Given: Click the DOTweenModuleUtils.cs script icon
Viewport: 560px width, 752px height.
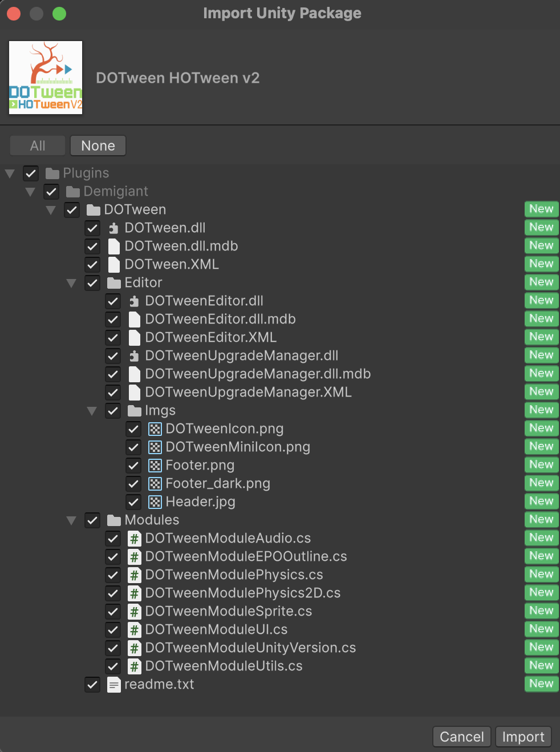Looking at the screenshot, I should pyautogui.click(x=135, y=666).
